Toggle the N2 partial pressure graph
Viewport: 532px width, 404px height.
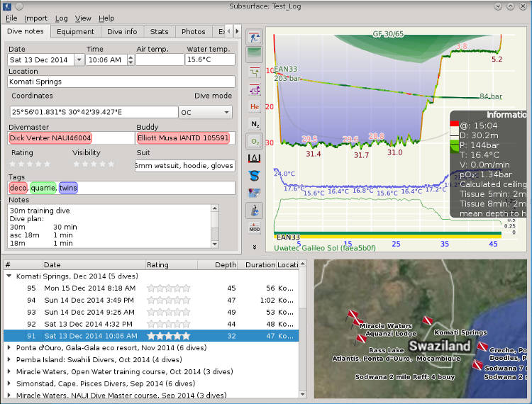[254, 124]
